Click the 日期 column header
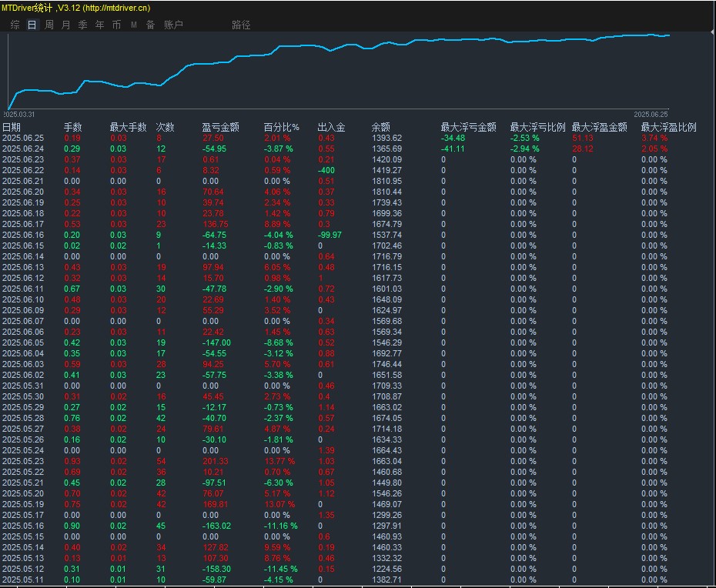The width and height of the screenshot is (716, 588). pyautogui.click(x=12, y=127)
